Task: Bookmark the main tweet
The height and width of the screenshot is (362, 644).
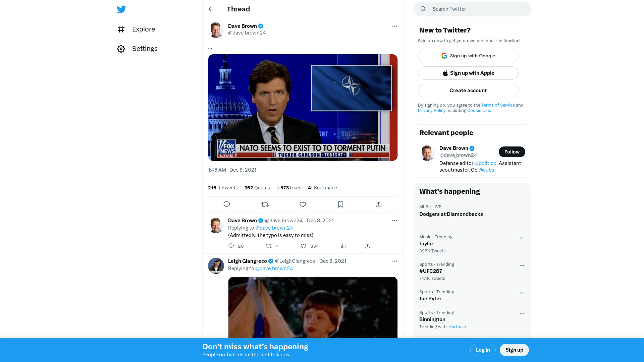Action: click(340, 204)
